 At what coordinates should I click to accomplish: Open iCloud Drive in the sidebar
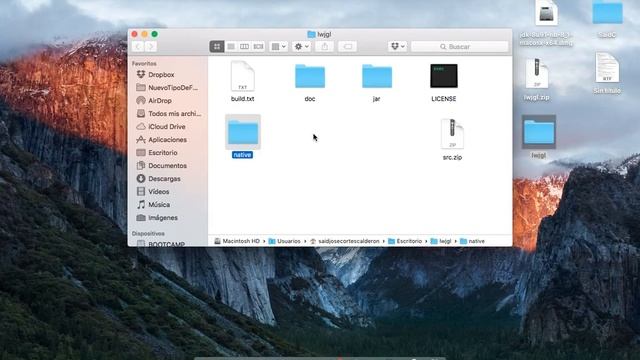coord(167,127)
